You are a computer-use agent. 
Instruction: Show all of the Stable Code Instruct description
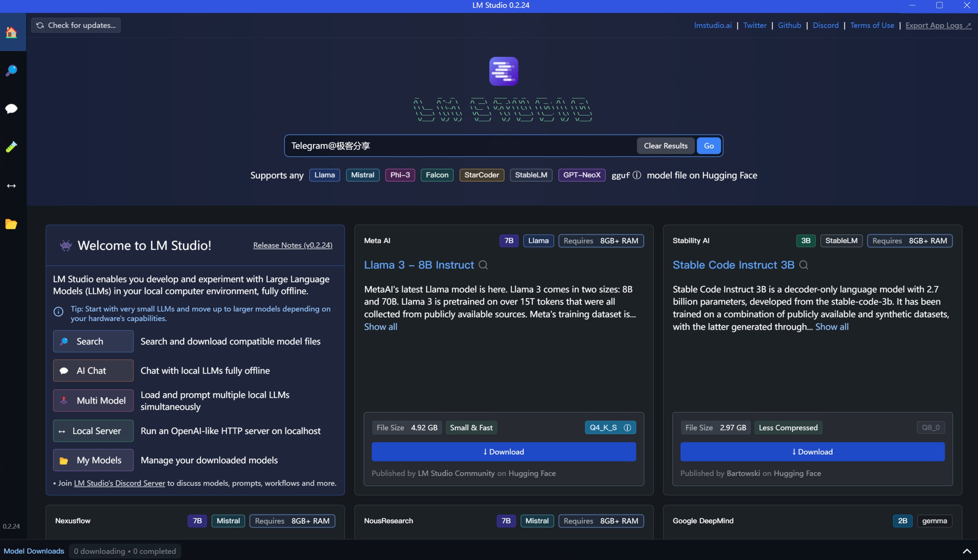point(831,326)
